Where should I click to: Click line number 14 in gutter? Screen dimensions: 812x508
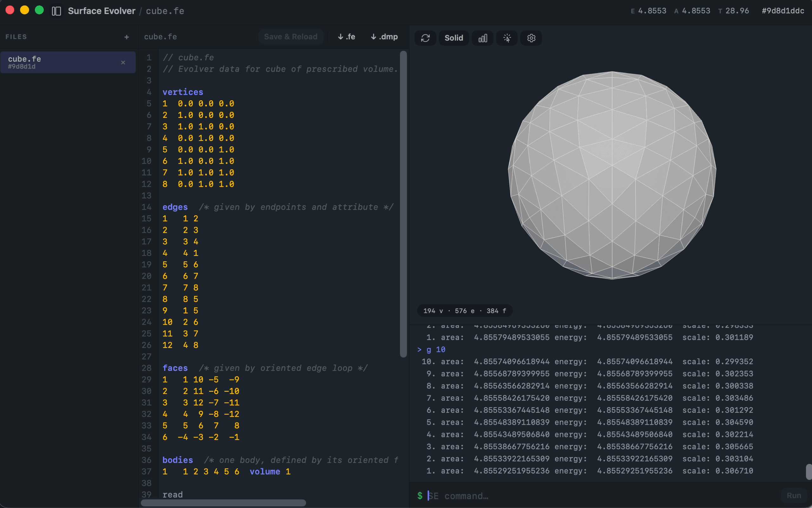pos(146,207)
